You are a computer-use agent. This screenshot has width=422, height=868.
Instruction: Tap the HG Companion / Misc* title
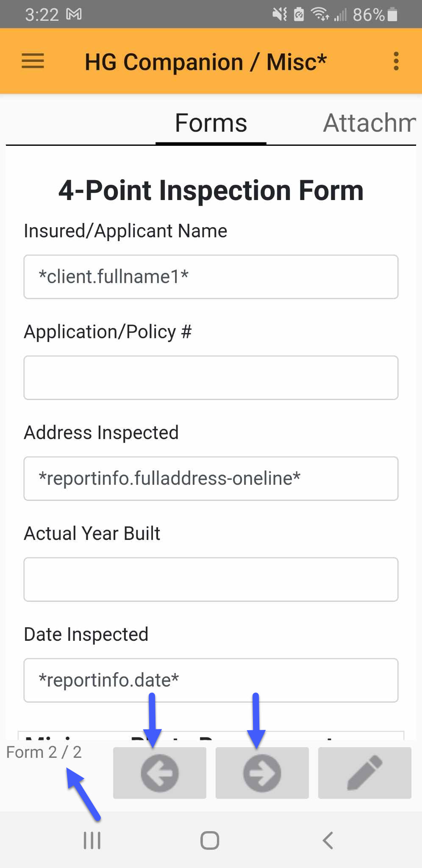point(205,62)
